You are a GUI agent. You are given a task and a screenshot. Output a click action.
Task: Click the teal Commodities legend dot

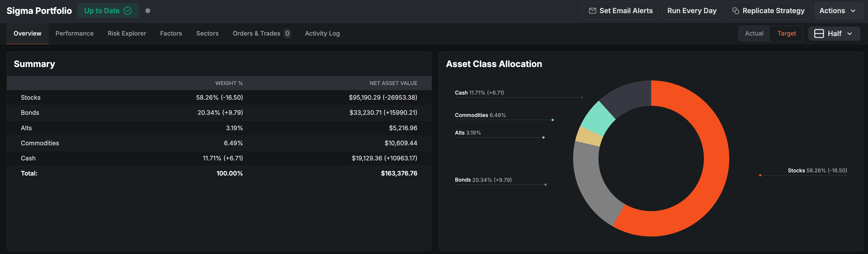(x=552, y=120)
